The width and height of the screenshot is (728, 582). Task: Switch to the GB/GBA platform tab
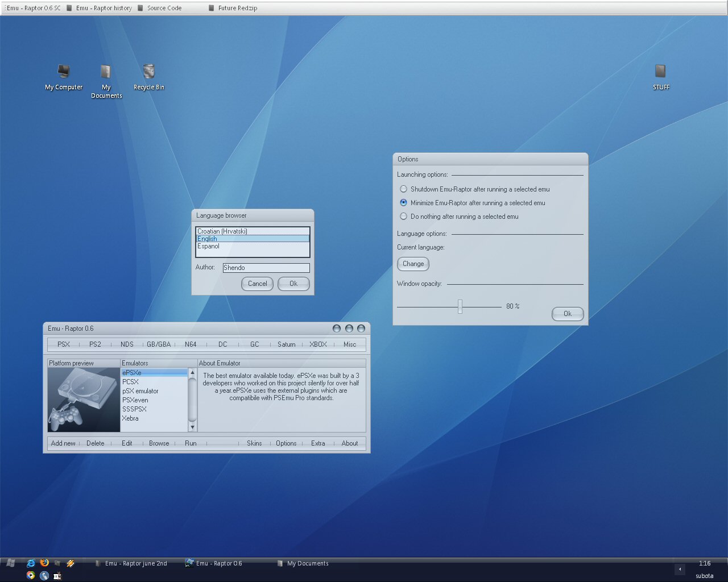click(159, 344)
